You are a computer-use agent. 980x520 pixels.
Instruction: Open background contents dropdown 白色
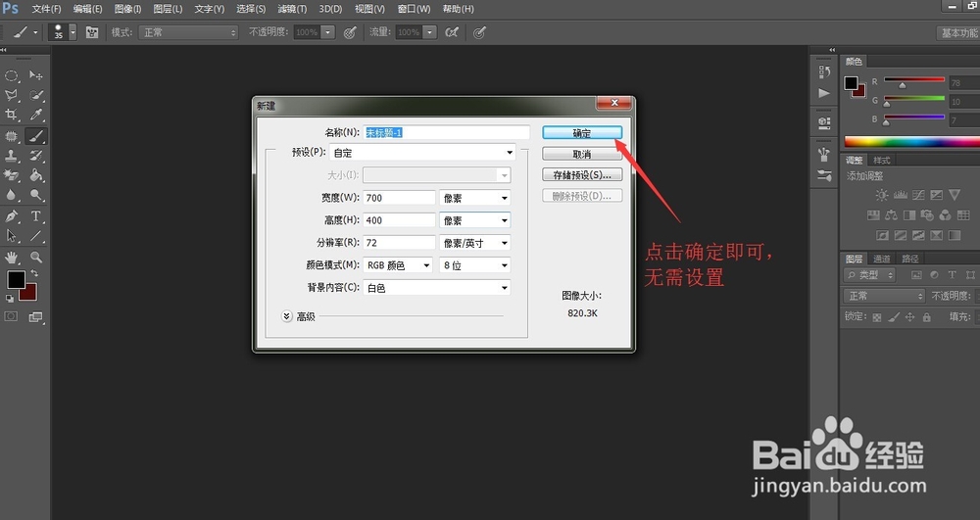point(437,288)
